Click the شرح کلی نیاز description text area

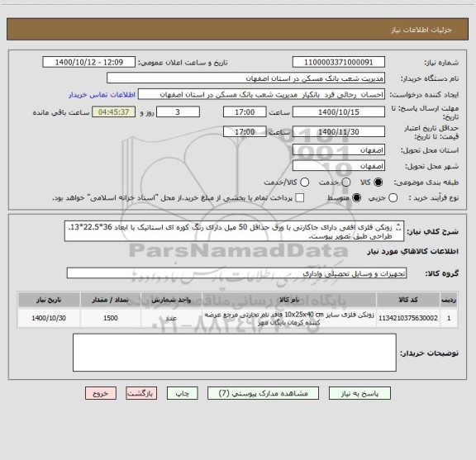(234, 231)
